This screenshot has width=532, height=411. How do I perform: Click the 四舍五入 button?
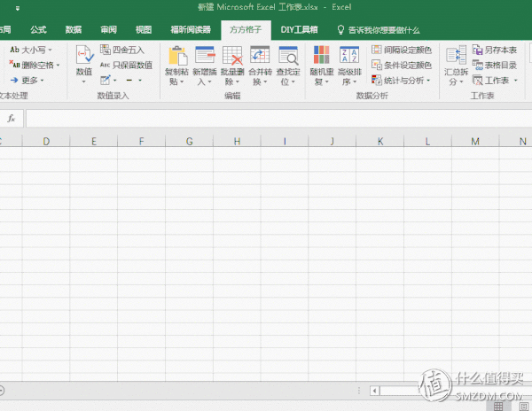(122, 50)
